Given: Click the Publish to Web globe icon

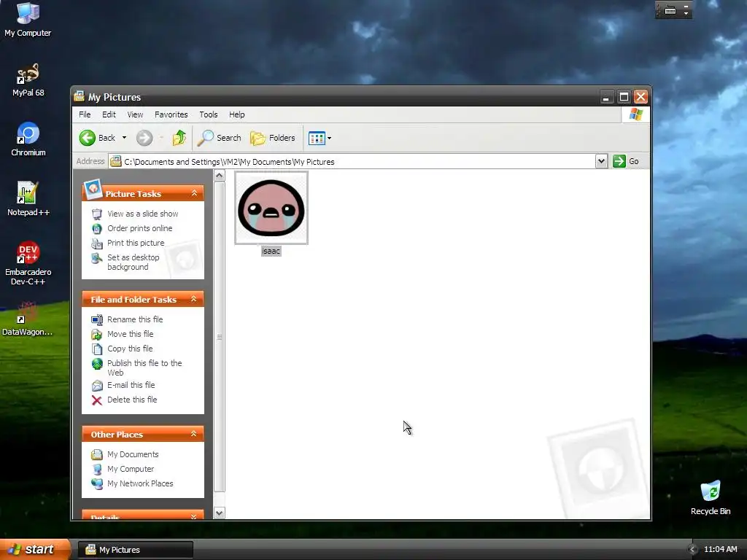Looking at the screenshot, I should click(97, 364).
